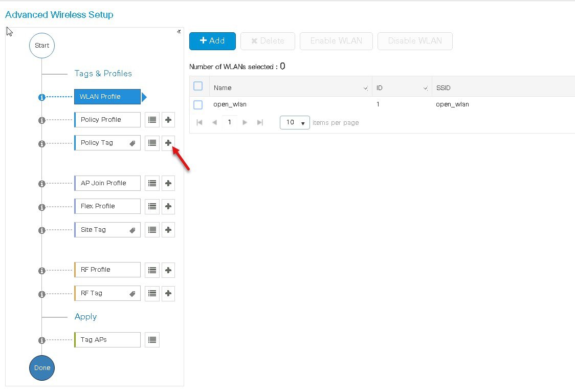575x392 pixels.
Task: Add a new AP Join Profile
Action: (168, 183)
